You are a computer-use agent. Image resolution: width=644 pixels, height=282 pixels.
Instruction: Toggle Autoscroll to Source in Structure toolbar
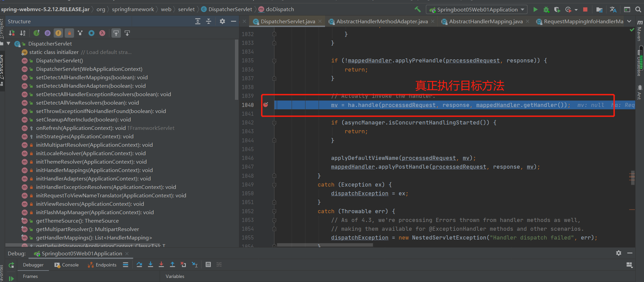click(x=116, y=33)
